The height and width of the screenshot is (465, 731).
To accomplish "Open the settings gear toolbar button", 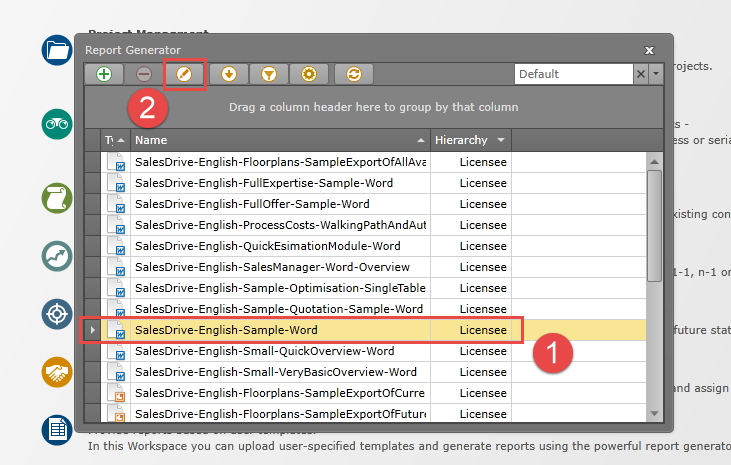I will point(309,74).
